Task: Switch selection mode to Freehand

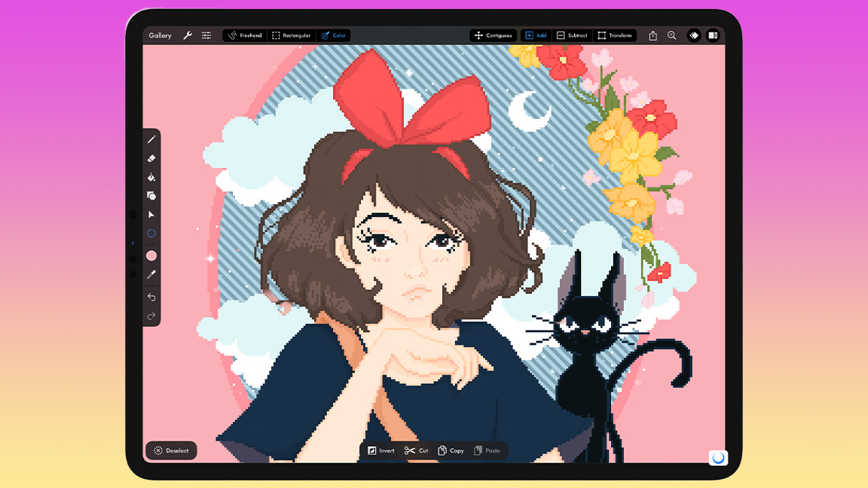Action: click(x=245, y=35)
